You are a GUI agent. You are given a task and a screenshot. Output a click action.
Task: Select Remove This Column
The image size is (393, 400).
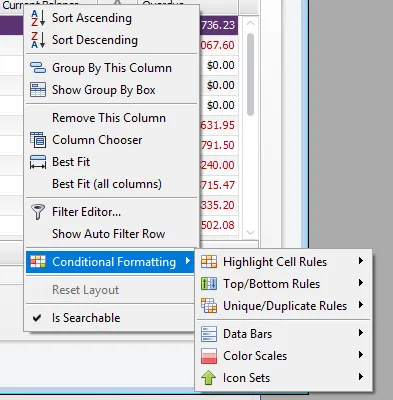[x=112, y=118]
